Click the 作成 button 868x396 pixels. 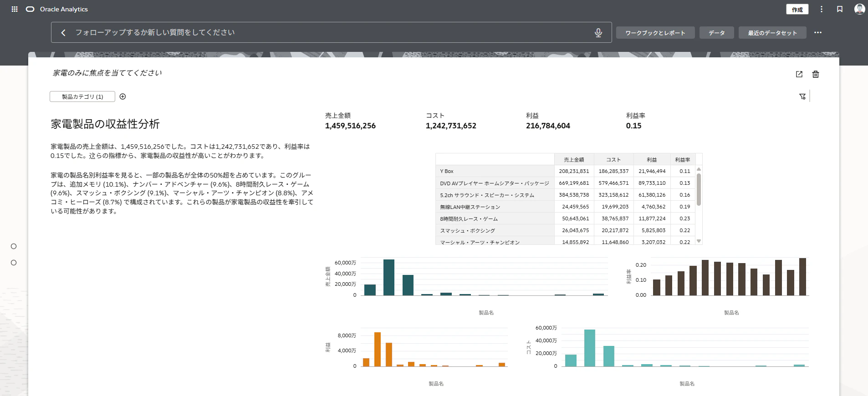pos(797,10)
